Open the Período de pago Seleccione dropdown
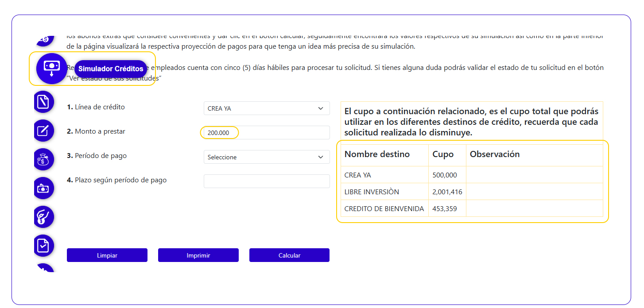 click(267, 157)
